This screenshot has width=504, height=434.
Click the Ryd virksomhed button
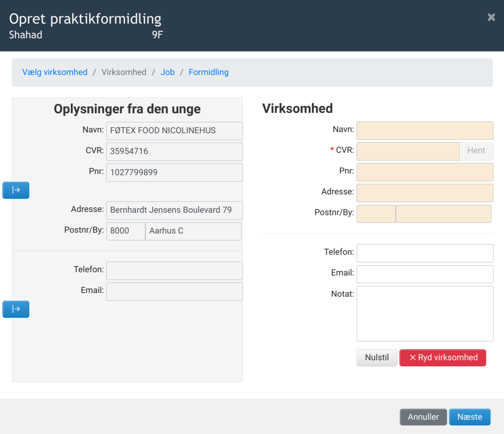pyautogui.click(x=443, y=358)
